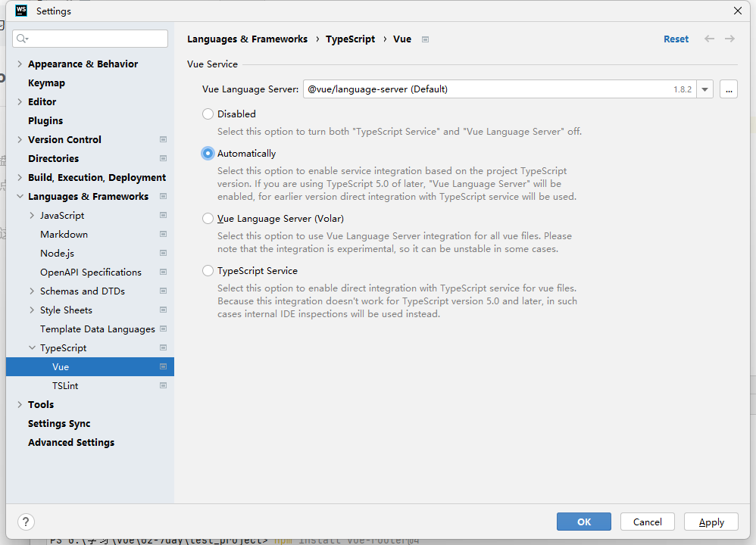Screen dimensions: 756x545
Task: Expand the Style Sheets node
Action: point(32,310)
